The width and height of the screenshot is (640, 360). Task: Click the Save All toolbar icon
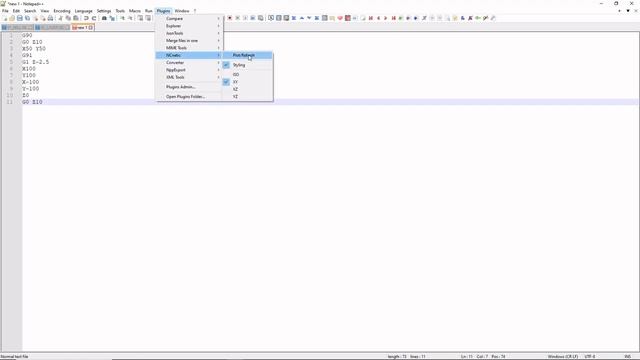tap(27, 18)
